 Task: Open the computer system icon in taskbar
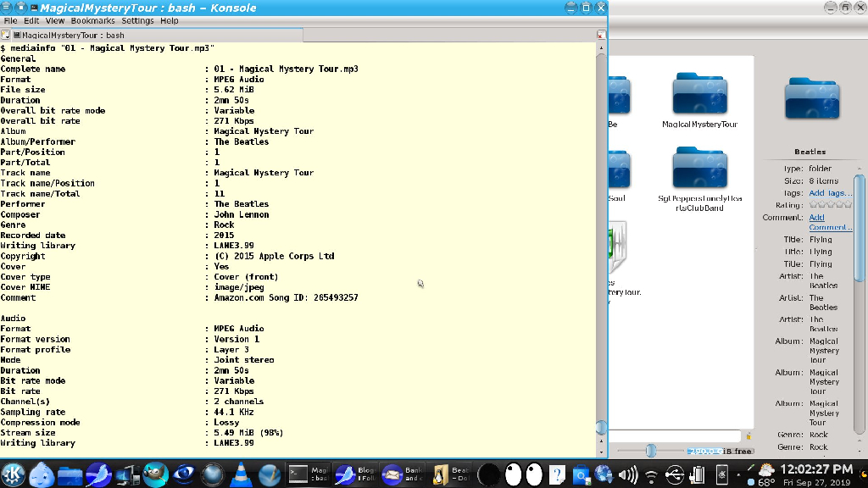coord(127,474)
